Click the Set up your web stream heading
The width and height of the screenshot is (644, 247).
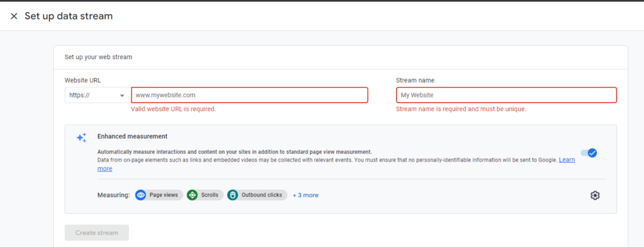coord(98,57)
